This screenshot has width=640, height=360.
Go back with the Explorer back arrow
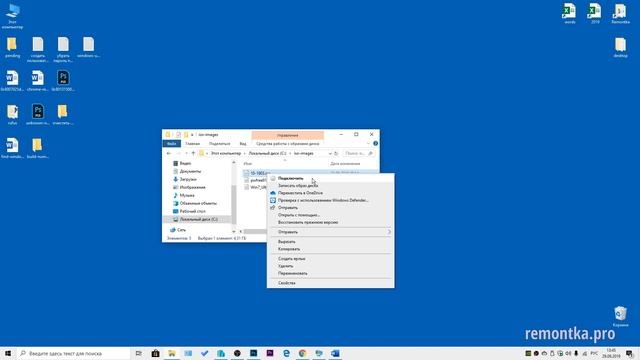pyautogui.click(x=169, y=153)
